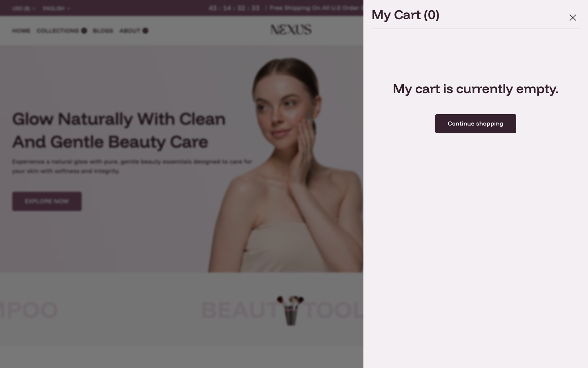Expand the About submenu indicator
Viewport: 588px width, 368px height.
pos(145,31)
